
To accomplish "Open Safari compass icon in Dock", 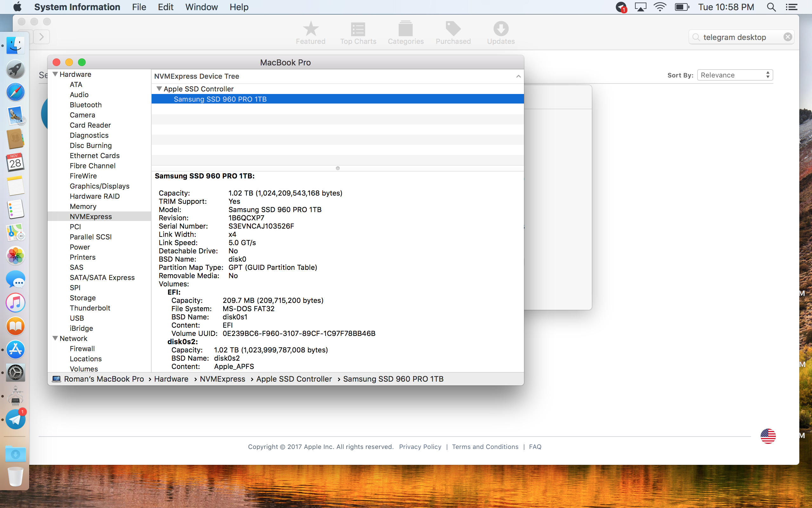I will coord(16,92).
